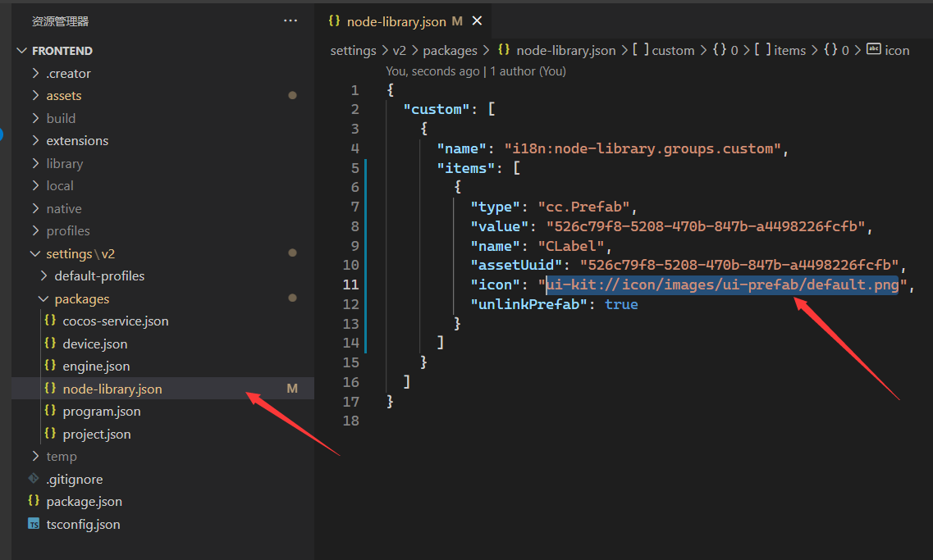Click the TS icon beside tsconfig.json
This screenshot has height=560, width=933.
[x=34, y=524]
